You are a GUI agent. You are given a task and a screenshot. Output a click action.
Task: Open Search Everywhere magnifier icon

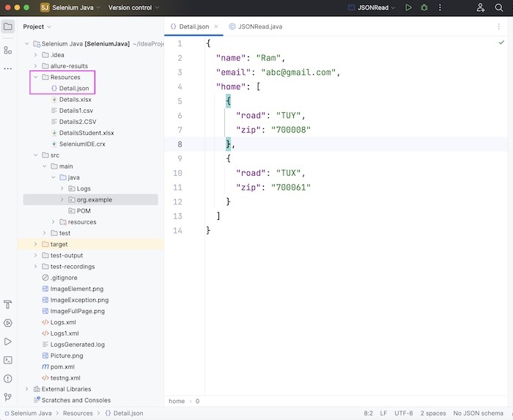[498, 7]
